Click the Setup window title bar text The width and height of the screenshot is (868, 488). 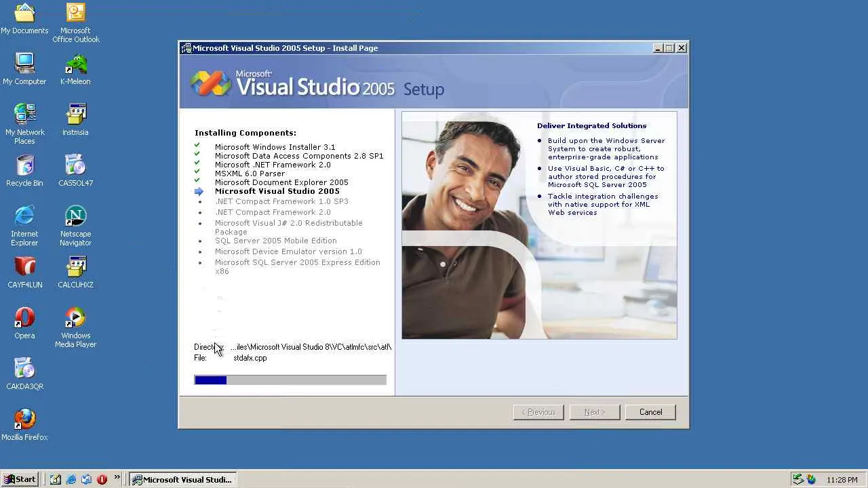[285, 48]
